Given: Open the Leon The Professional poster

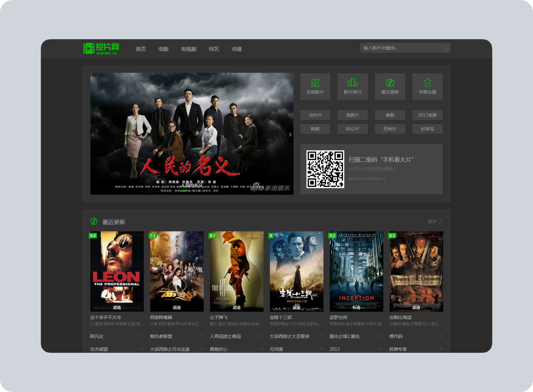Looking at the screenshot, I should pyautogui.click(x=117, y=272).
